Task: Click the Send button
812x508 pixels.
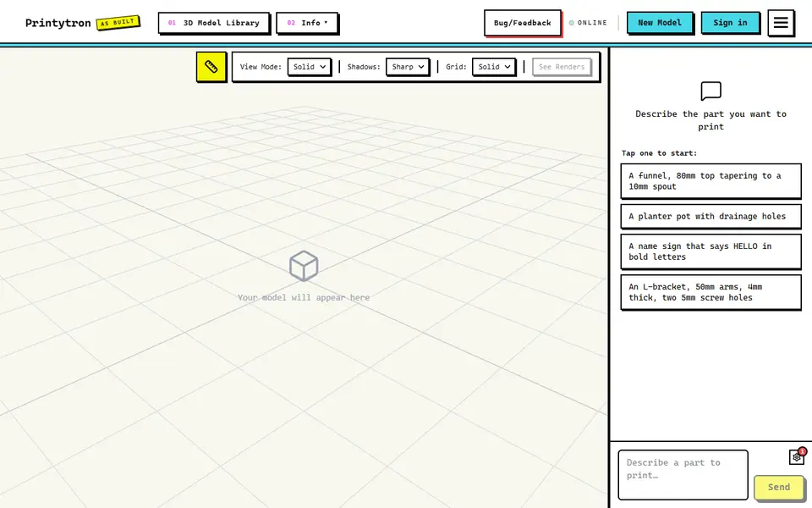Action: point(778,487)
